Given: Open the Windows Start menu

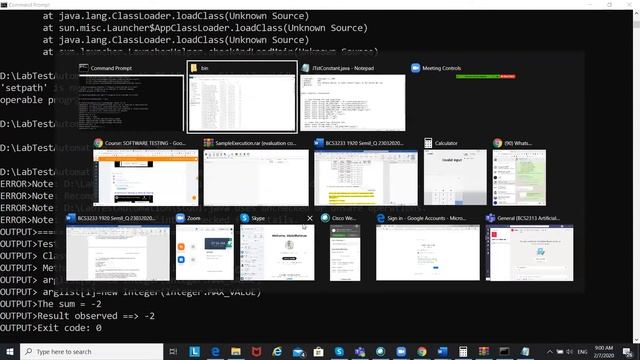Looking at the screenshot, I should tap(10, 351).
